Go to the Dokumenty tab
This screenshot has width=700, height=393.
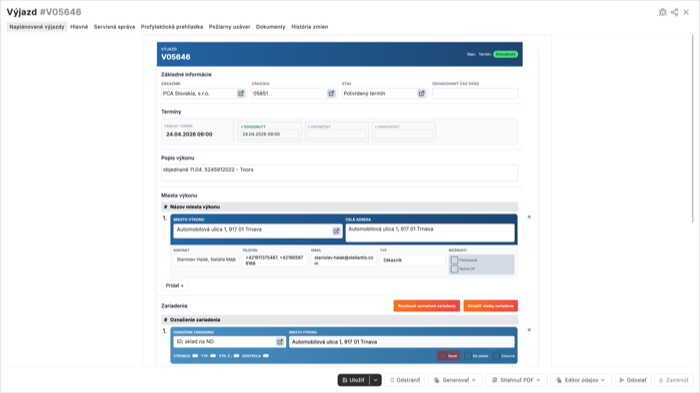pos(271,27)
